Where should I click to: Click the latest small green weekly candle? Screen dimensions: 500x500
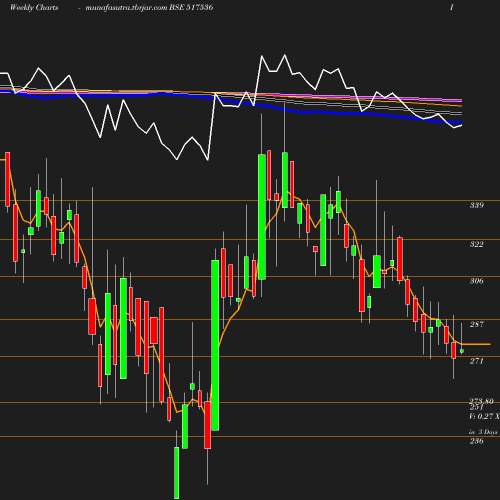[462, 351]
